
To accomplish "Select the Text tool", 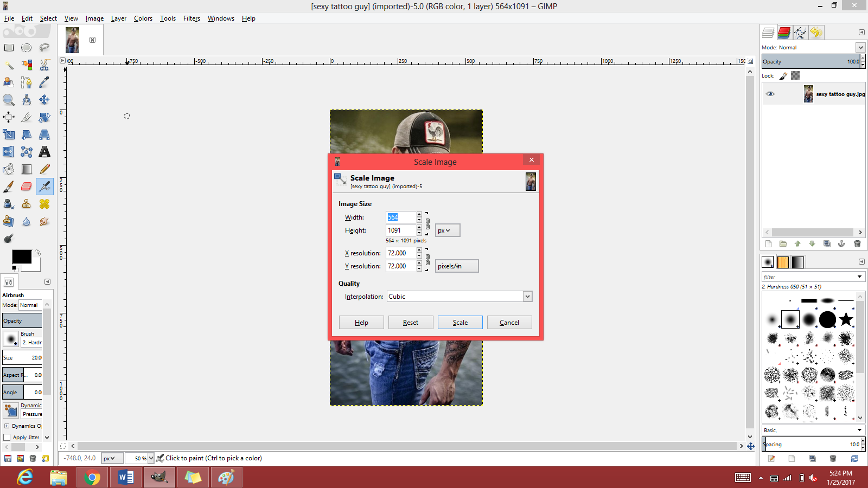I will pos(44,152).
